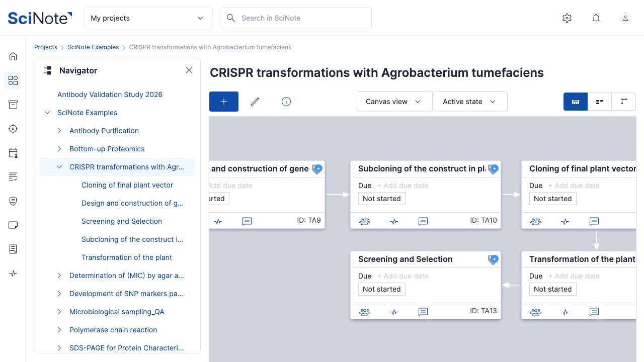
Task: Click the Search in SciNote field
Action: [x=296, y=18]
